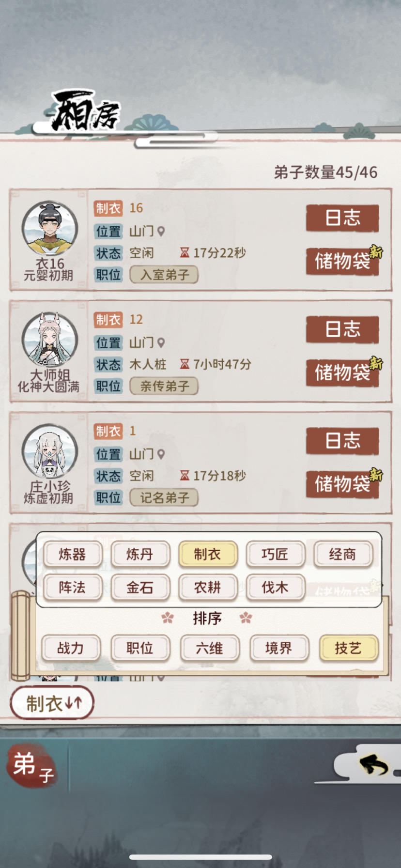
Task: Select 炼丹 skill filter option
Action: pos(140,555)
